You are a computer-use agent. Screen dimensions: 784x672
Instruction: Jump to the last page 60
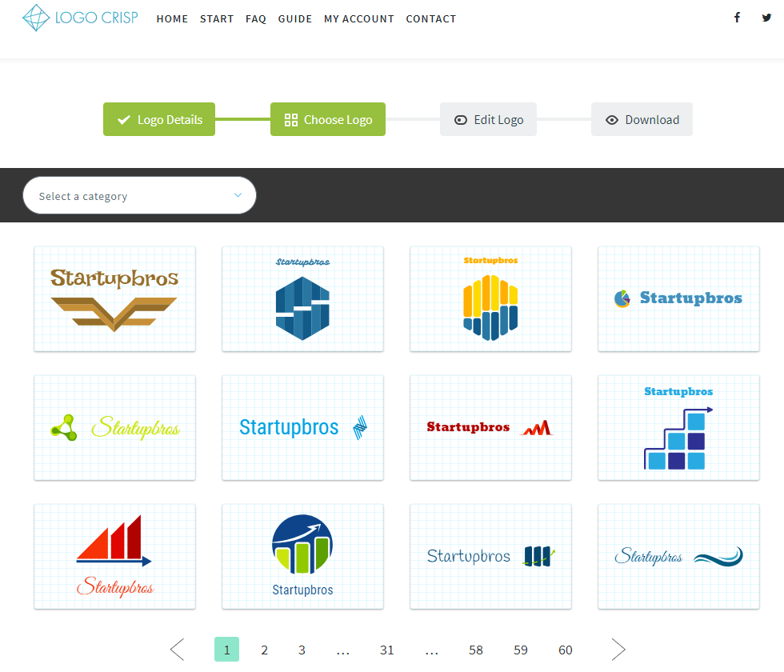(565, 650)
